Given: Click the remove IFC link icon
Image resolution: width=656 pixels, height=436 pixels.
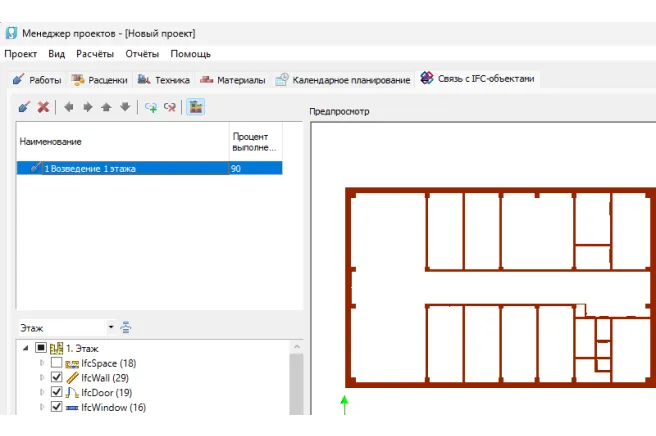Looking at the screenshot, I should click(170, 107).
